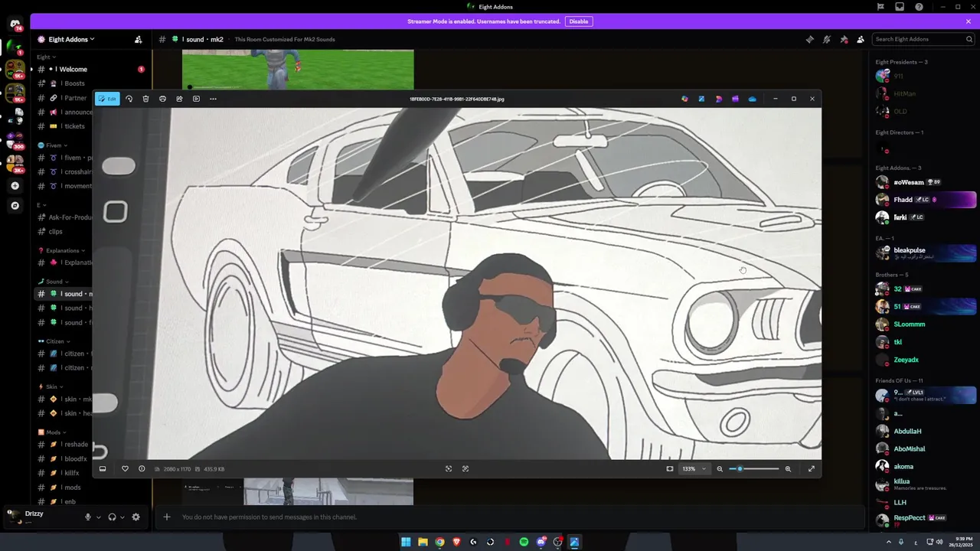Open the Welcome channel
The image size is (980, 551).
(90, 69)
